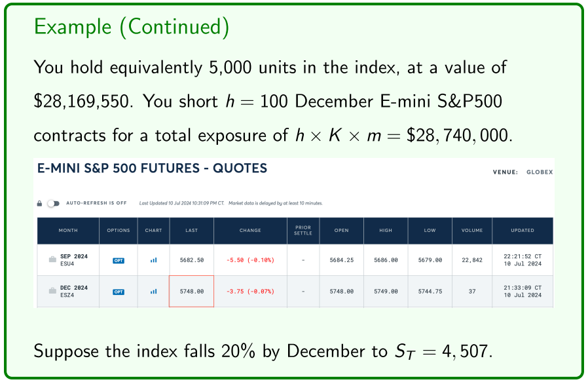The image size is (588, 386).
Task: Click the Month column header
Action: click(68, 231)
